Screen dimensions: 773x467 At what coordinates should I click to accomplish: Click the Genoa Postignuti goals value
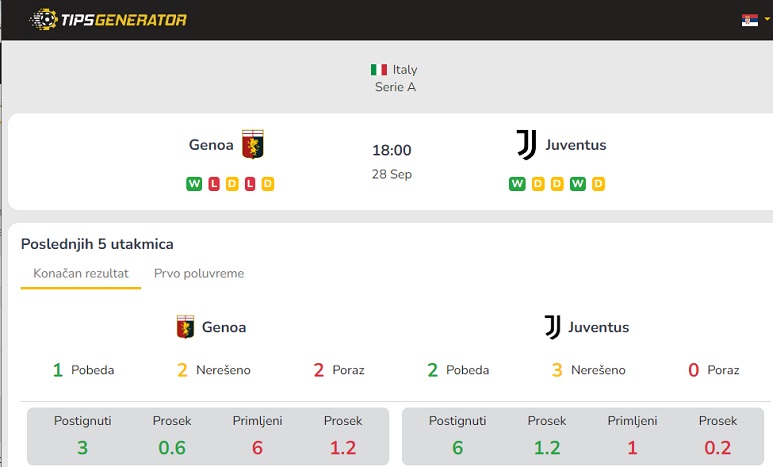pyautogui.click(x=82, y=447)
